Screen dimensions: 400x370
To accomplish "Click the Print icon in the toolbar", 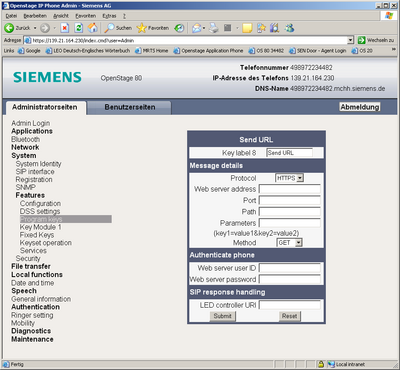I will [214, 28].
